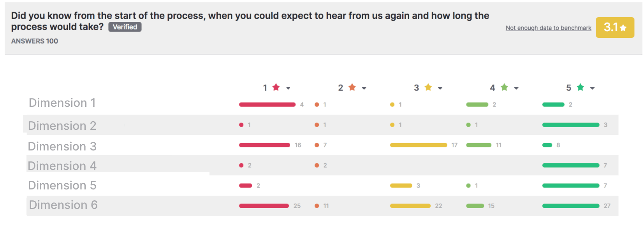This screenshot has width=644, height=237.
Task: Open the 2-star column dropdown arrow
Action: 364,88
